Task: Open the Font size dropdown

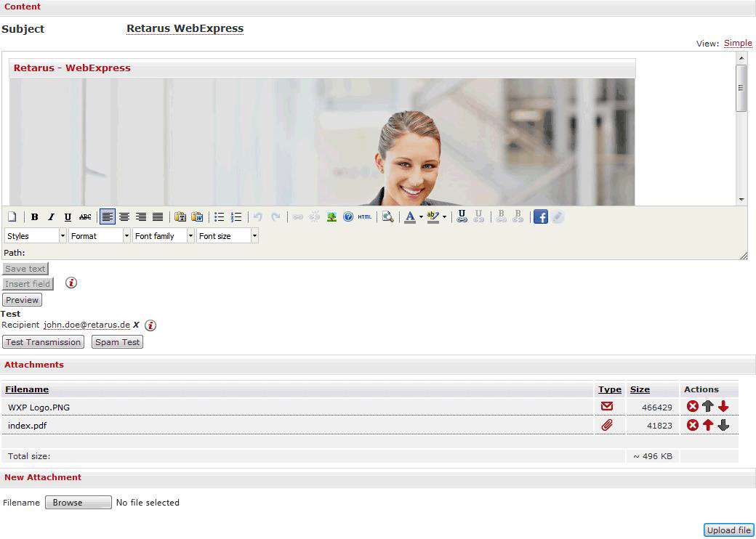Action: [x=227, y=236]
